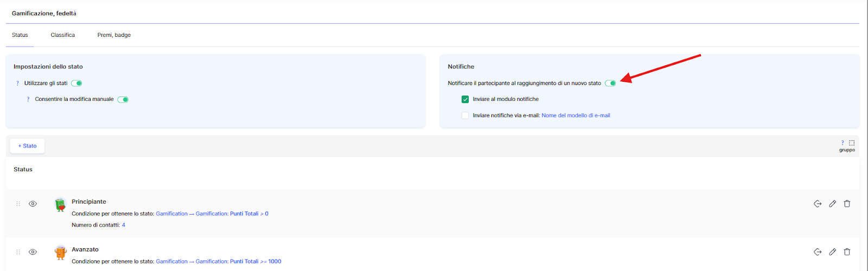Click the trash icon for Avanzato
The width and height of the screenshot is (868, 271).
[x=847, y=252]
